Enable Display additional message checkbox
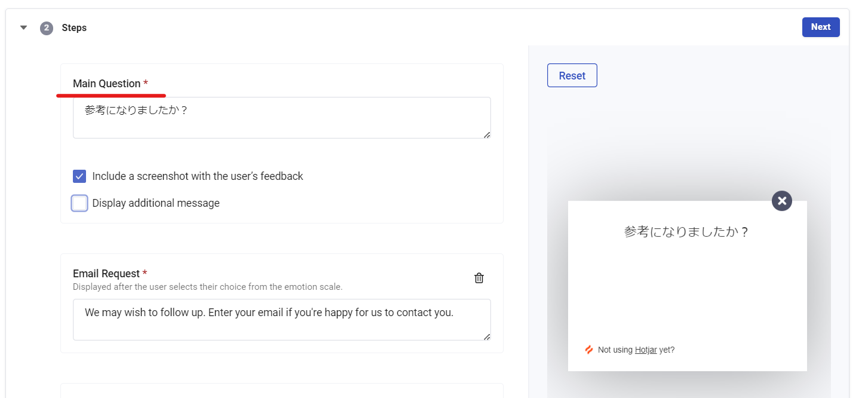The image size is (868, 398). 79,203
